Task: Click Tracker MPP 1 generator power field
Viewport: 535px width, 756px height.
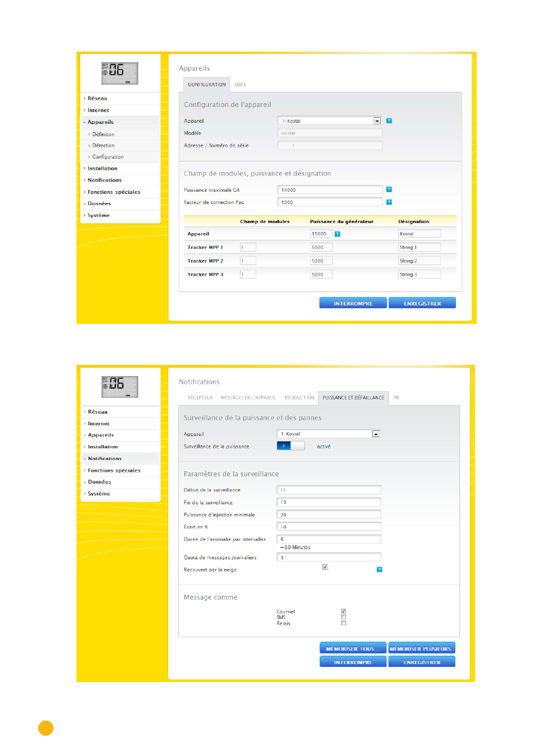Action: pyautogui.click(x=321, y=247)
